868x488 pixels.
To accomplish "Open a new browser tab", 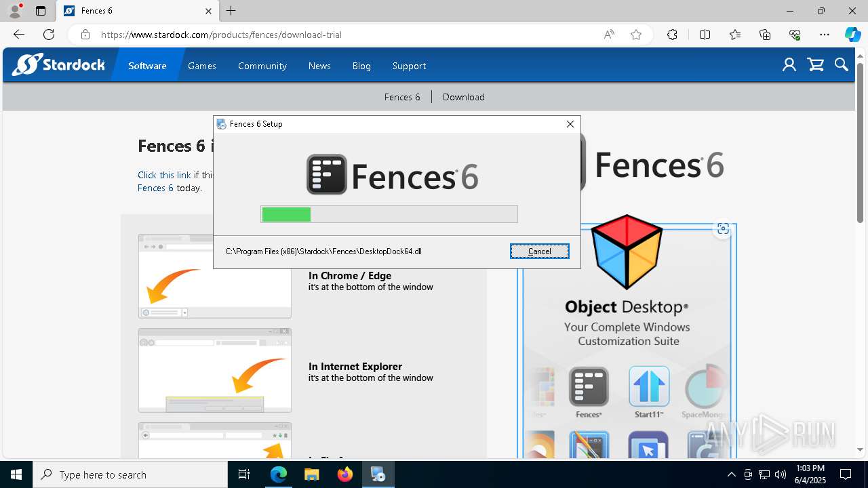I will (231, 11).
